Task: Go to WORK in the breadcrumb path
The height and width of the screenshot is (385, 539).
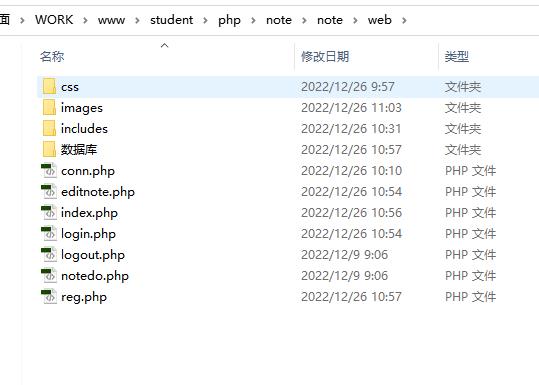Action: coord(54,20)
